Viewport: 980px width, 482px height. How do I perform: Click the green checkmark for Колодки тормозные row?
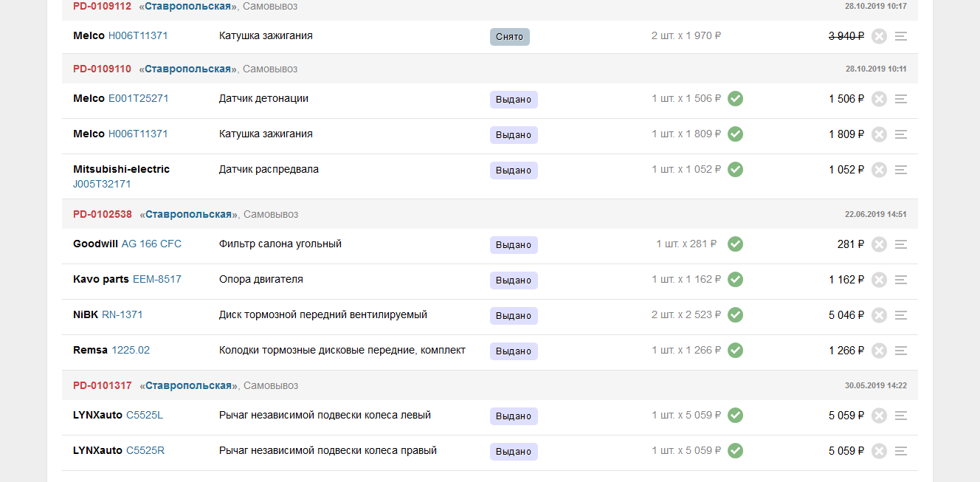pyautogui.click(x=735, y=350)
